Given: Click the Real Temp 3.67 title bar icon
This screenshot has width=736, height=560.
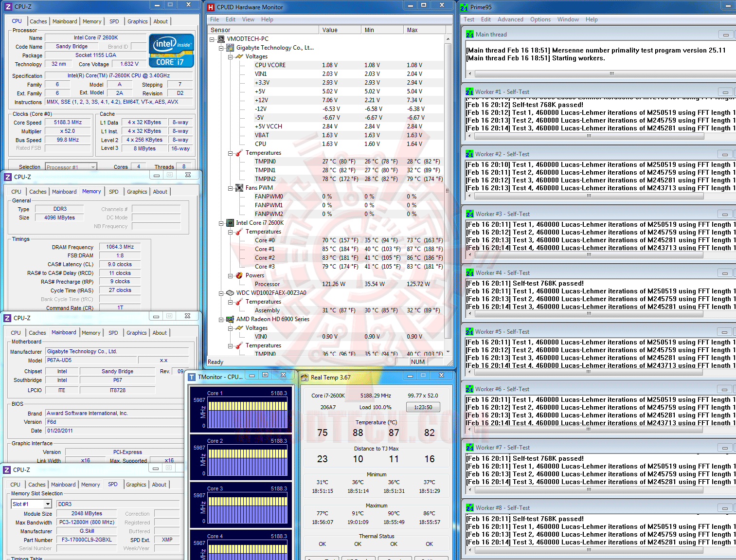Looking at the screenshot, I should coord(305,378).
